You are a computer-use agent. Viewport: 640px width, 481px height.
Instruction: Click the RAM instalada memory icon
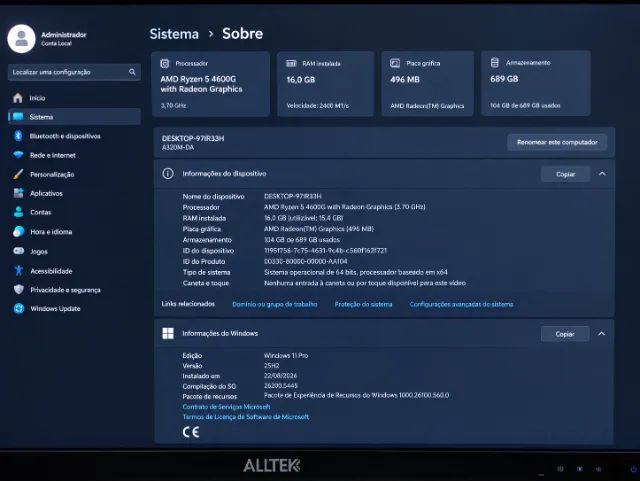coord(291,63)
